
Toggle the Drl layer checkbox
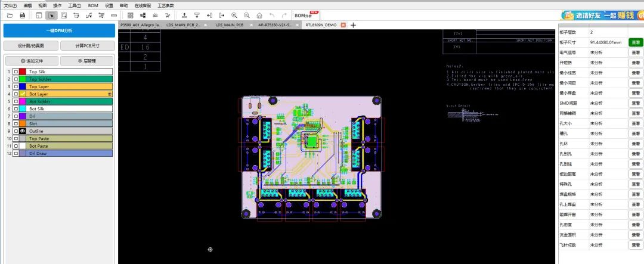click(16, 116)
